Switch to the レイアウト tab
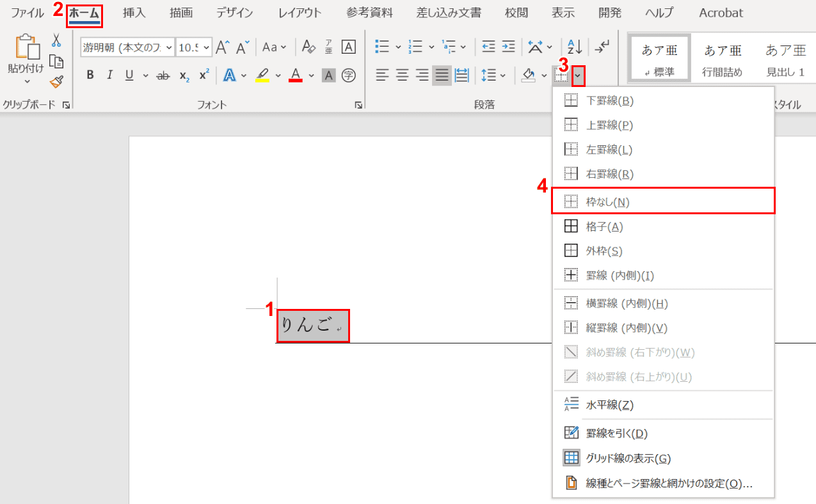The width and height of the screenshot is (816, 504). tap(300, 13)
